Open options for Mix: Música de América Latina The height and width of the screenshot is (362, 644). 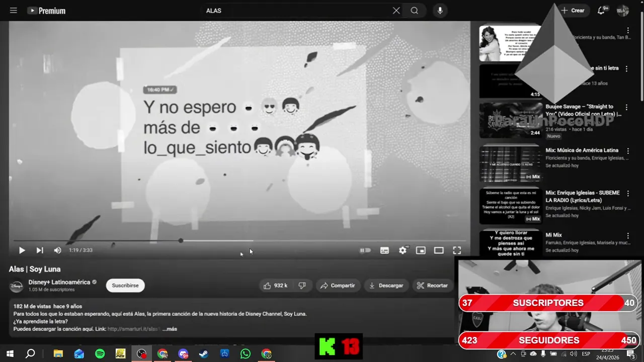click(x=627, y=151)
